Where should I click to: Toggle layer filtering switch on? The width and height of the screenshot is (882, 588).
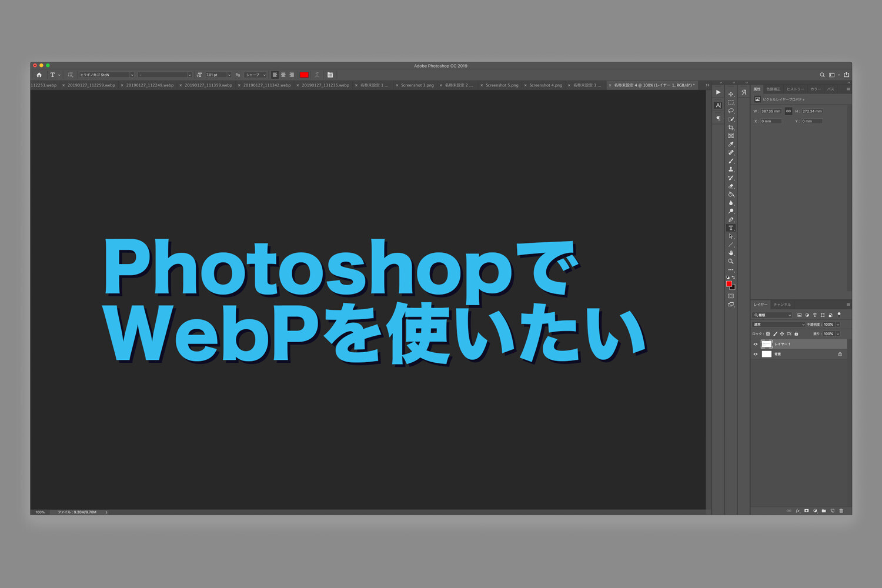tap(839, 315)
